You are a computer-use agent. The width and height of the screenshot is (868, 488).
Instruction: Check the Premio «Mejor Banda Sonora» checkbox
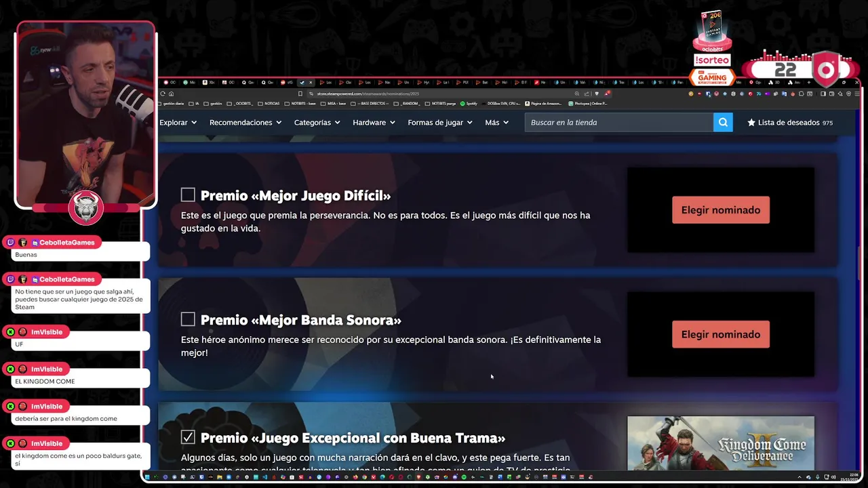pos(188,319)
